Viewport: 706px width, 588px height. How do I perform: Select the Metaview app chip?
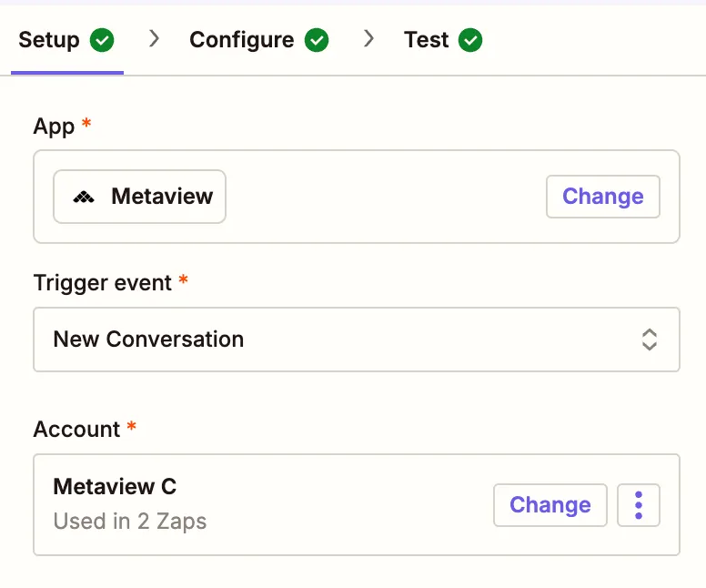[139, 197]
